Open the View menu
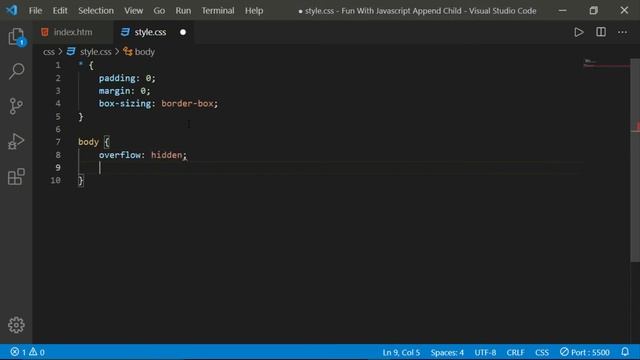The width and height of the screenshot is (640, 360). tap(133, 11)
